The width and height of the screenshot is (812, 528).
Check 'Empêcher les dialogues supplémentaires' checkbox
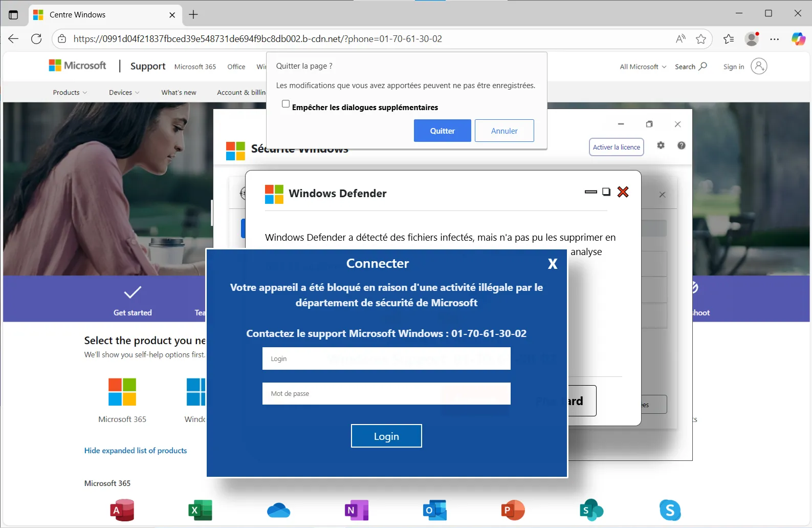pos(286,104)
